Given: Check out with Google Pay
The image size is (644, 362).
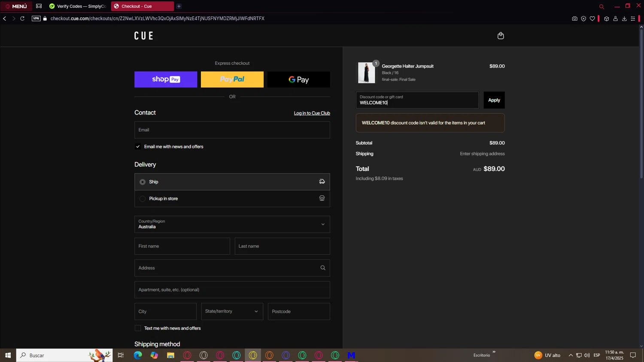Looking at the screenshot, I should pos(299,79).
